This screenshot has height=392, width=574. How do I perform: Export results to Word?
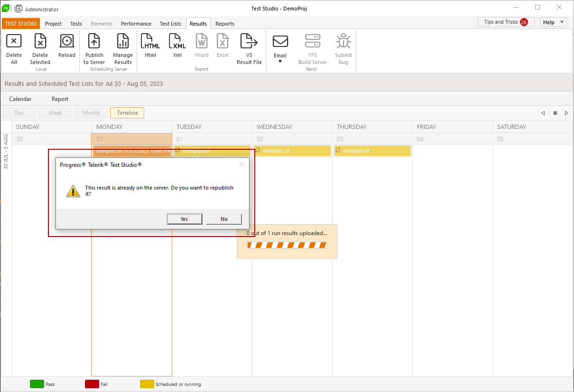(x=202, y=42)
